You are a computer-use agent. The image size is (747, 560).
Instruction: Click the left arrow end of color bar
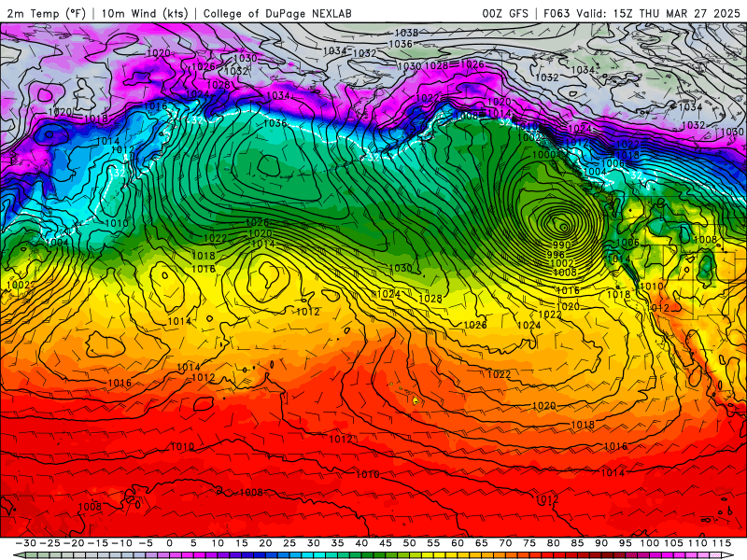pyautogui.click(x=19, y=555)
